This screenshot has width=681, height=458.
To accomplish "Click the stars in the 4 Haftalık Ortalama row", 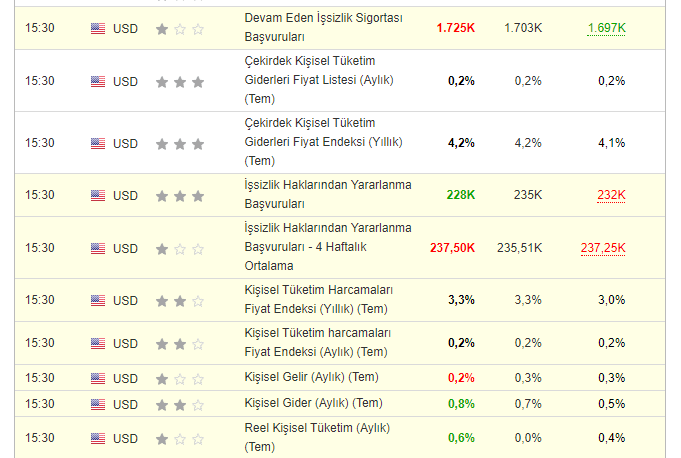I will pyautogui.click(x=180, y=248).
